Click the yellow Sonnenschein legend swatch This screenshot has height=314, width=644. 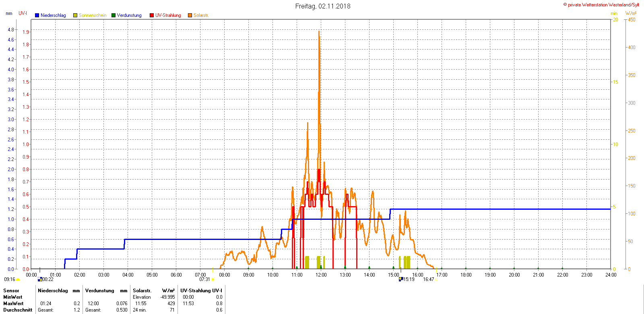(x=75, y=15)
